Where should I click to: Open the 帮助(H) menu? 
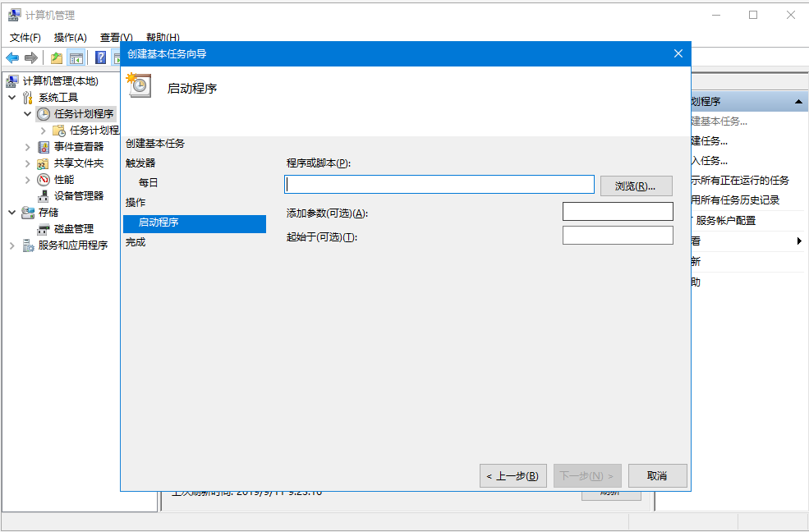coord(162,38)
